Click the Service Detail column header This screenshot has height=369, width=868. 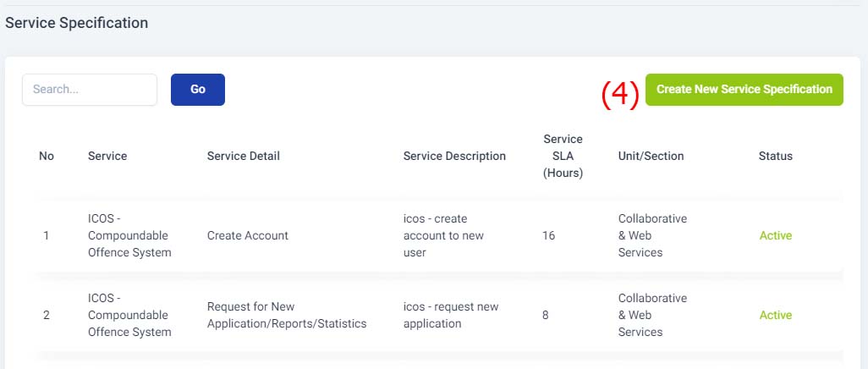(x=244, y=157)
